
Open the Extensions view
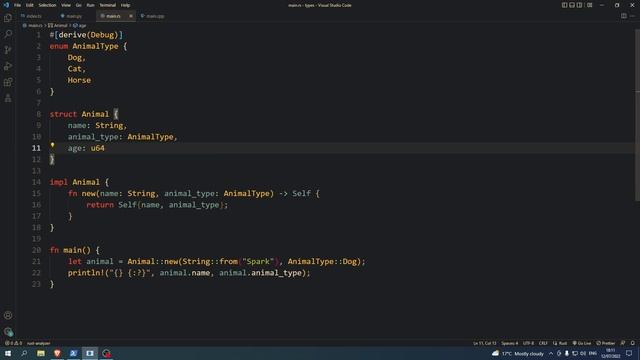pyautogui.click(x=8, y=82)
